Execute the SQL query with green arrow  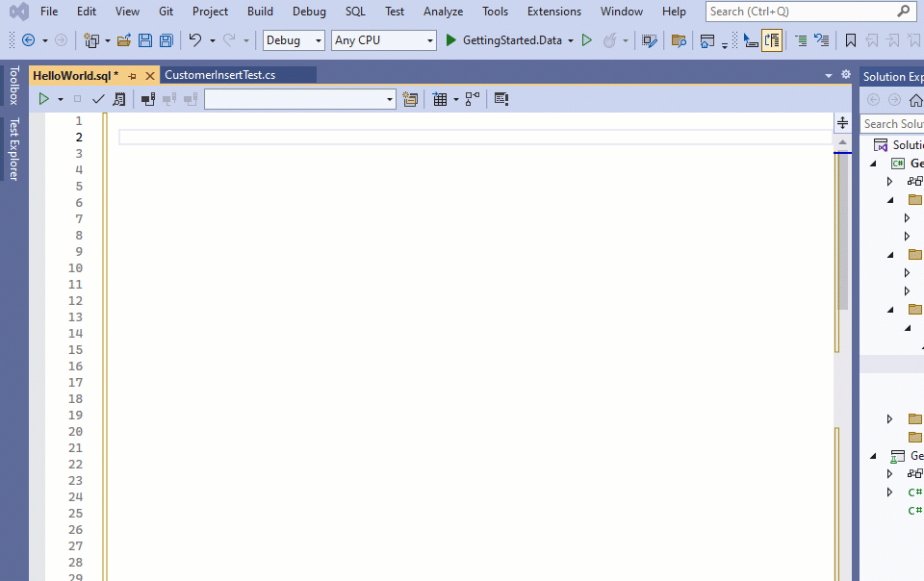pyautogui.click(x=44, y=99)
